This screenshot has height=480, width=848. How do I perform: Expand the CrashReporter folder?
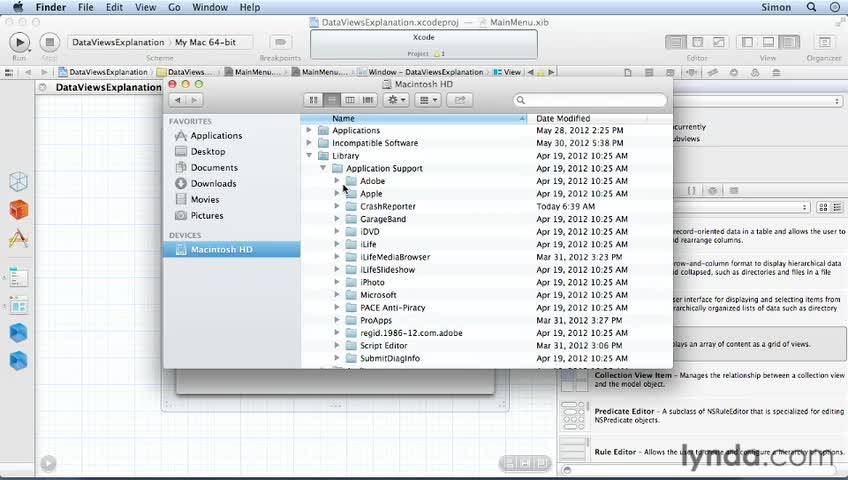coord(336,206)
